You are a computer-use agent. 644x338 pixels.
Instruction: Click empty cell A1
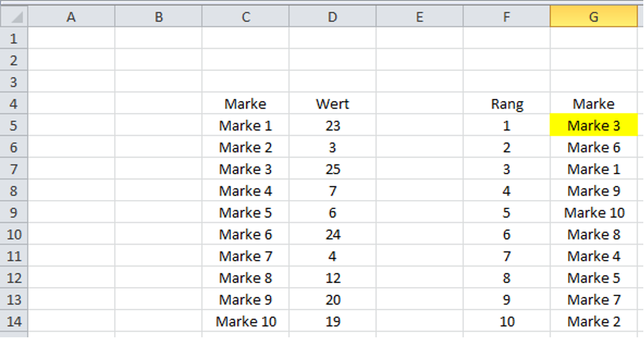pyautogui.click(x=72, y=38)
